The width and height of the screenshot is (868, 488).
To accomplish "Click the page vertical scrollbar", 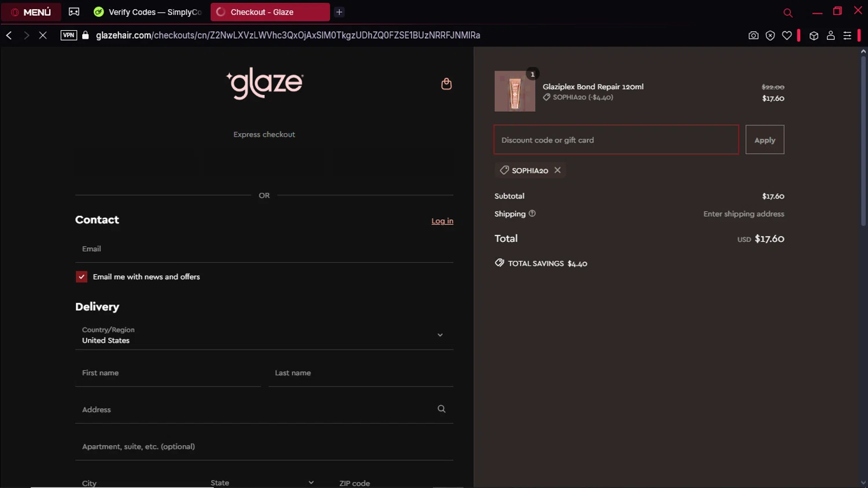I will (863, 141).
